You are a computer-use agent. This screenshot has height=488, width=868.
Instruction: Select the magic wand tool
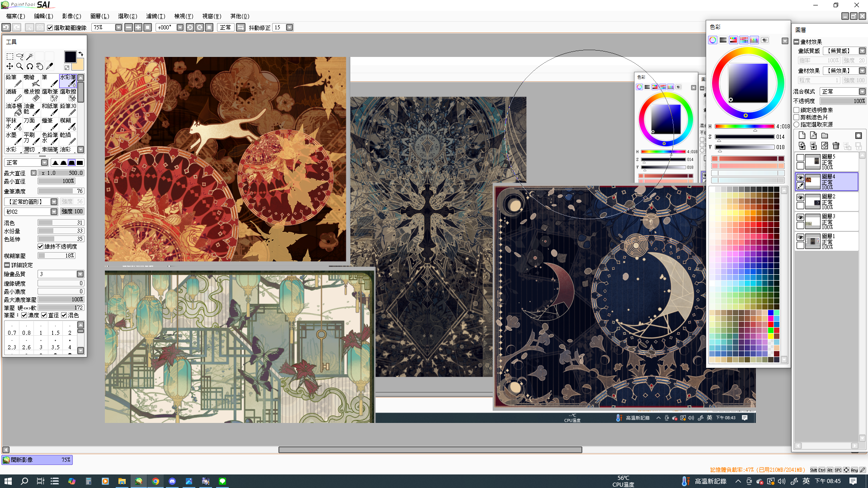tap(29, 56)
